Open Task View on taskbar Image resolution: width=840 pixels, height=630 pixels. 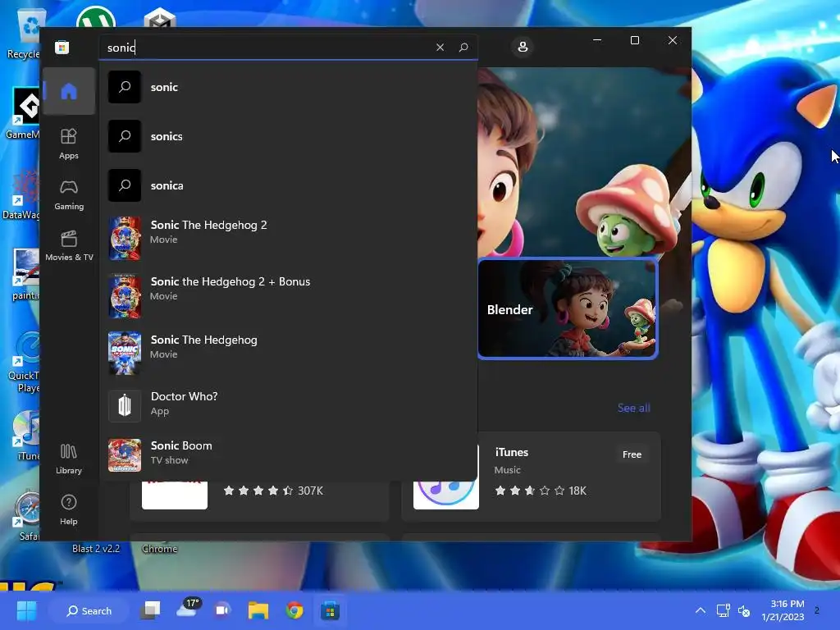[x=151, y=610]
